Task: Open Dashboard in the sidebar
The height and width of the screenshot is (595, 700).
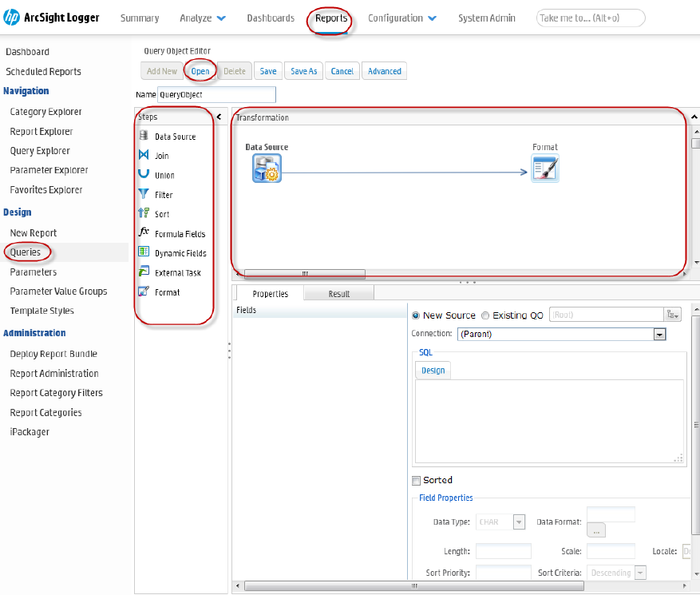Action: [x=27, y=52]
